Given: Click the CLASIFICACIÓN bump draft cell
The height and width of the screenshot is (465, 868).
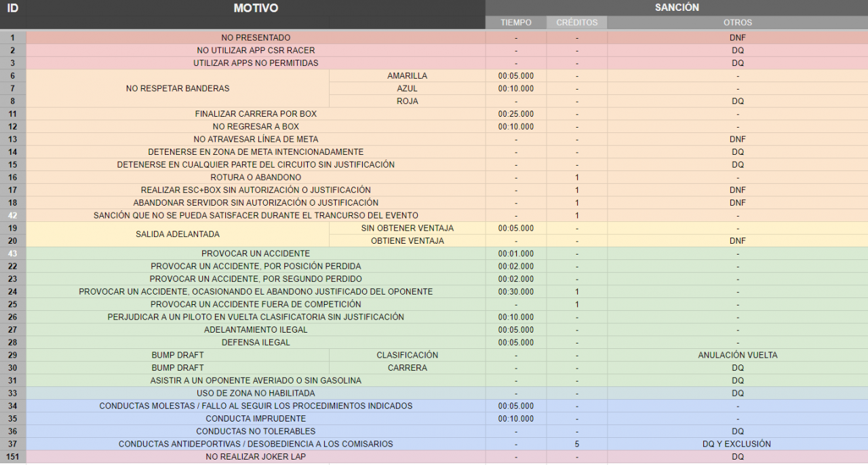Looking at the screenshot, I should 407,355.
